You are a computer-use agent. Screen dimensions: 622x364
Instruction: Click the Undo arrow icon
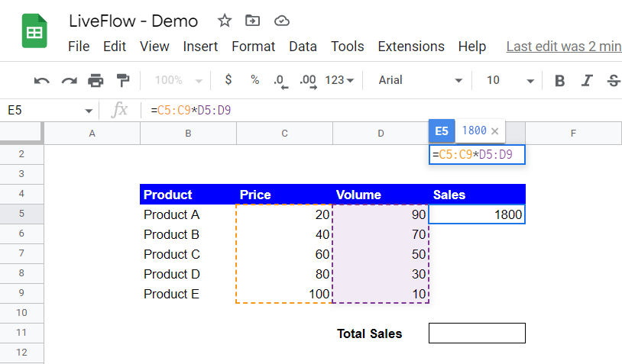click(42, 81)
